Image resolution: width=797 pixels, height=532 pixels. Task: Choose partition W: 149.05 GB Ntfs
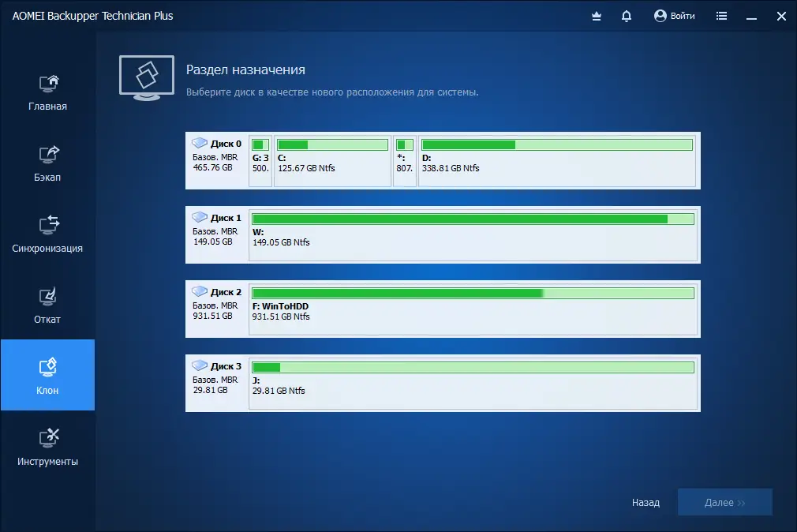tap(473, 235)
